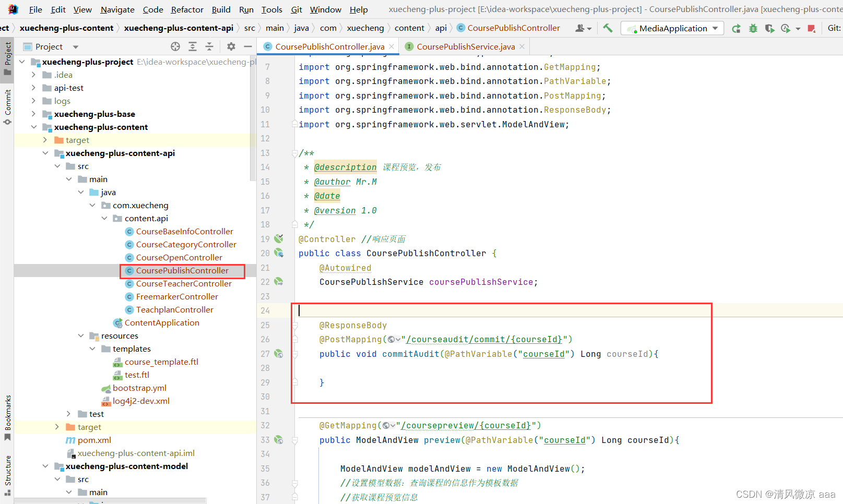
Task: Open Project panel settings gear
Action: pyautogui.click(x=231, y=46)
